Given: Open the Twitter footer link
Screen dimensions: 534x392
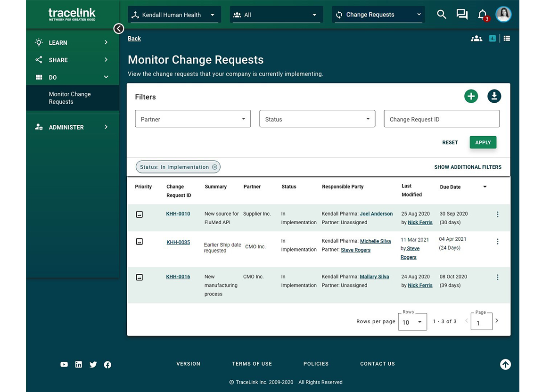Looking at the screenshot, I should [x=93, y=364].
